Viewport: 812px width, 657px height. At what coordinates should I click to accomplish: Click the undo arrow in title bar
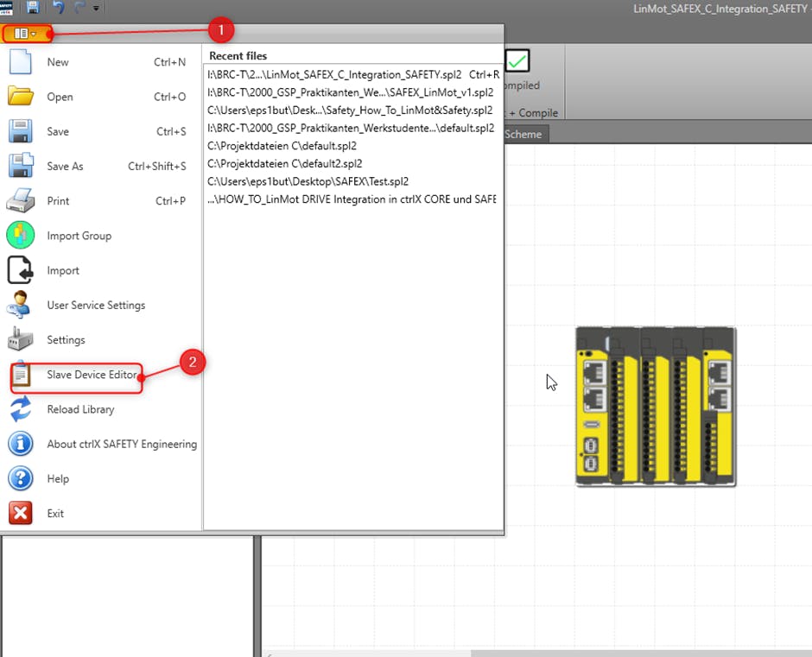(58, 8)
